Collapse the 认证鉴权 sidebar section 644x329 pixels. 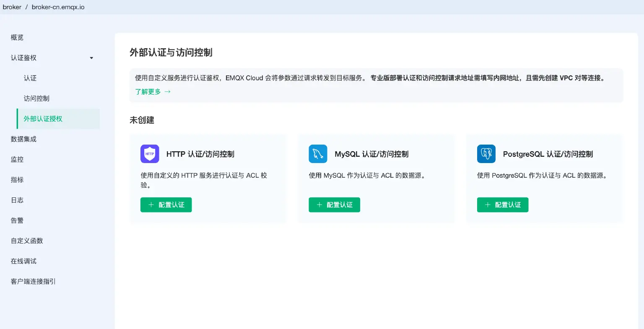(x=91, y=58)
